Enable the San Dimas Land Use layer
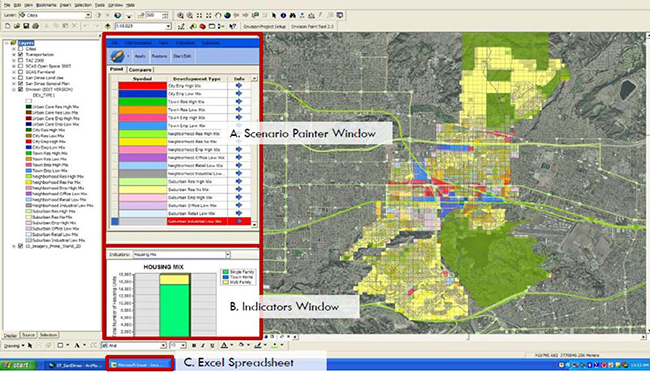Viewport: 650px width, 372px height. tap(20, 78)
